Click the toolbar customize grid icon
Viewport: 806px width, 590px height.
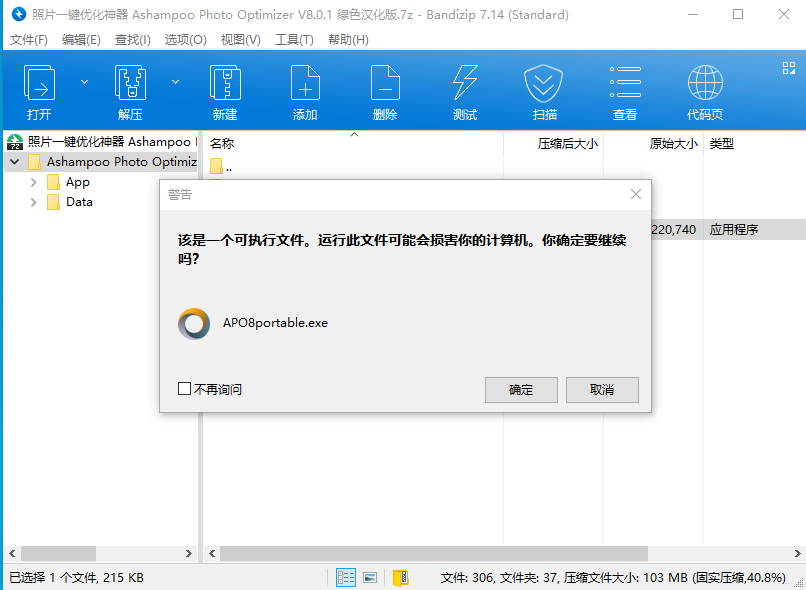click(x=789, y=68)
